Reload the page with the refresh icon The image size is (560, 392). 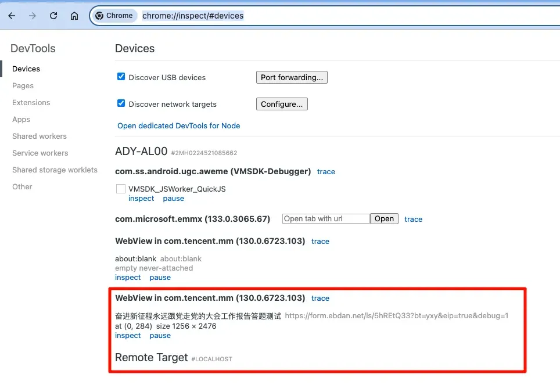[53, 16]
